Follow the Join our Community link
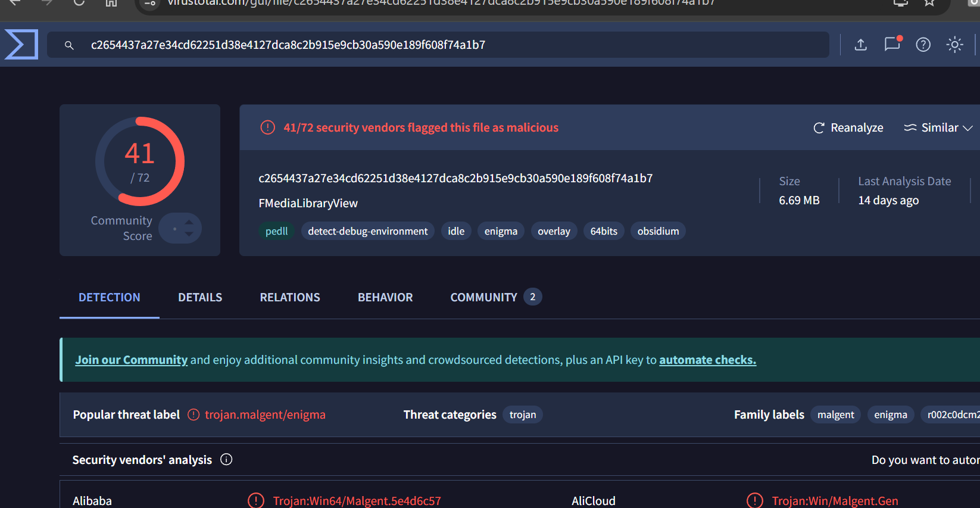980x508 pixels. tap(131, 360)
